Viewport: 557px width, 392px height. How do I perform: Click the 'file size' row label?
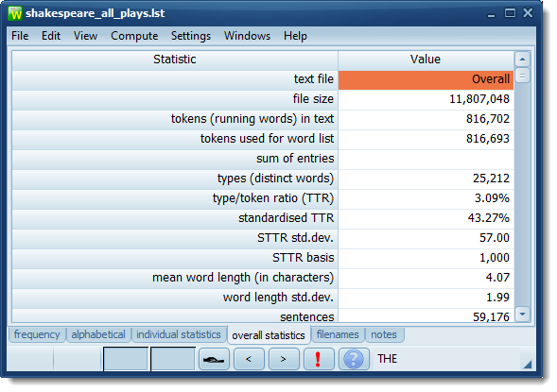(313, 99)
